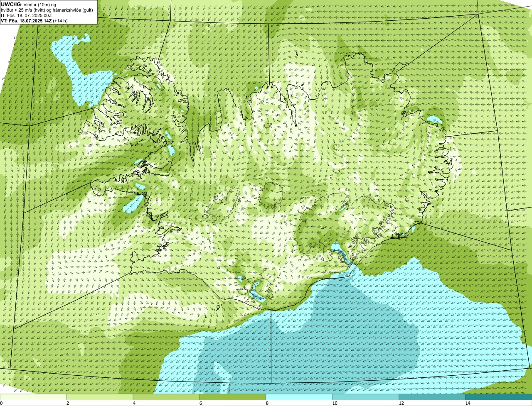Click the legend scale label "10"
Image resolution: width=532 pixels, height=406 pixels.
click(x=335, y=403)
